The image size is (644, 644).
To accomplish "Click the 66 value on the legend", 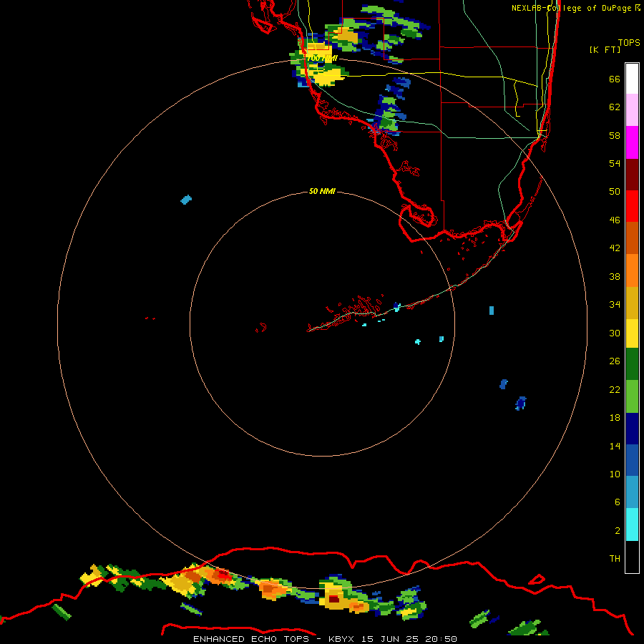I will (x=615, y=79).
